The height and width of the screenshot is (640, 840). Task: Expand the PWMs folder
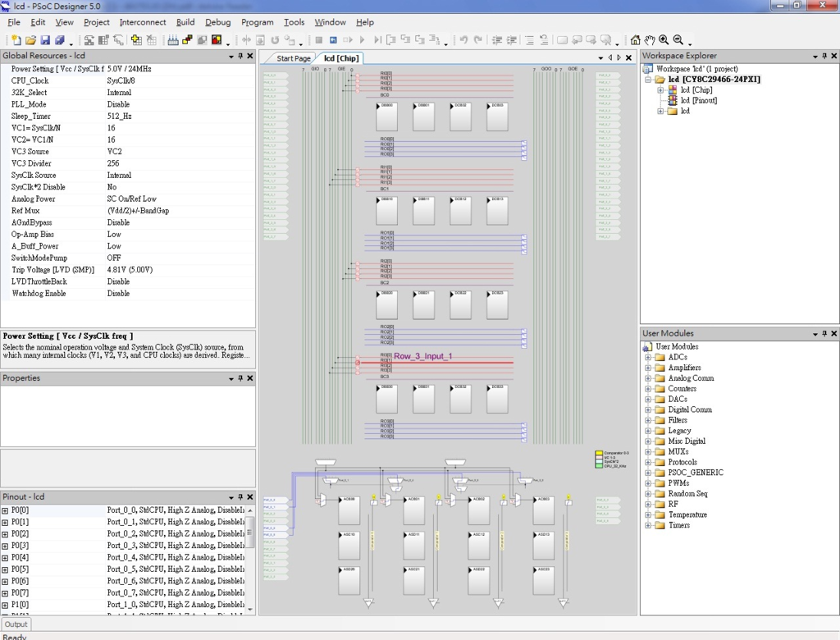coord(648,483)
